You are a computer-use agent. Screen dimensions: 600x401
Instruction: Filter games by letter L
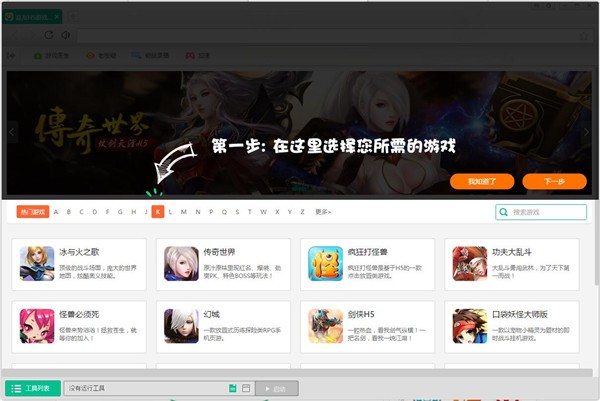[170, 212]
